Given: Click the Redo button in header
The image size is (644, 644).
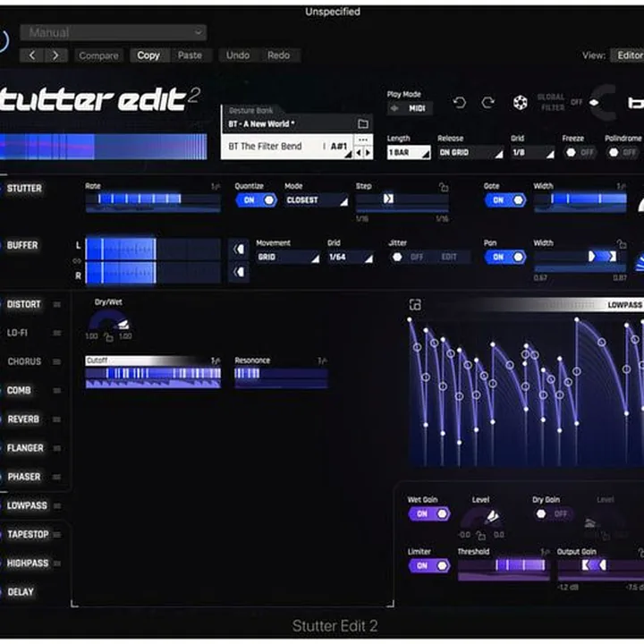Looking at the screenshot, I should 278,55.
